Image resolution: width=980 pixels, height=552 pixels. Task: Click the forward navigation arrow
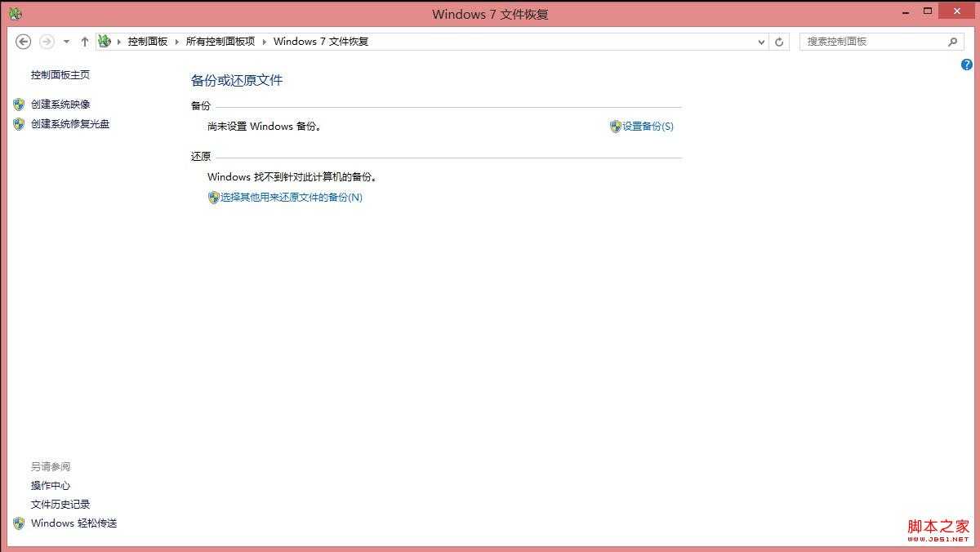[x=47, y=42]
